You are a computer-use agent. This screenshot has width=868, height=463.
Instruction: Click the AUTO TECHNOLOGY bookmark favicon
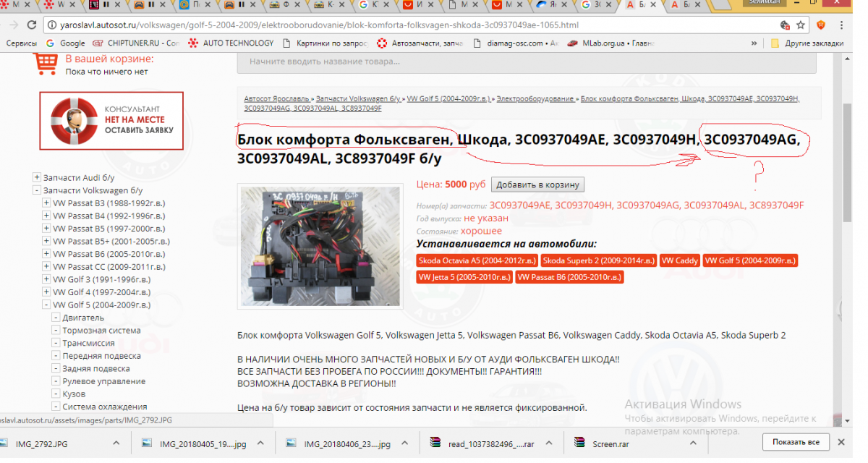(x=193, y=43)
